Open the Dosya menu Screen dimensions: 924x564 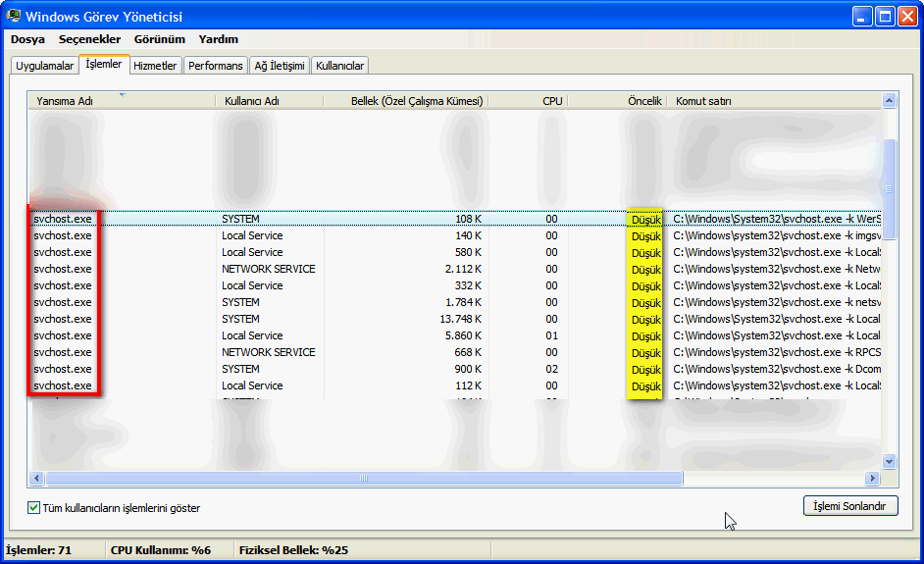point(27,39)
